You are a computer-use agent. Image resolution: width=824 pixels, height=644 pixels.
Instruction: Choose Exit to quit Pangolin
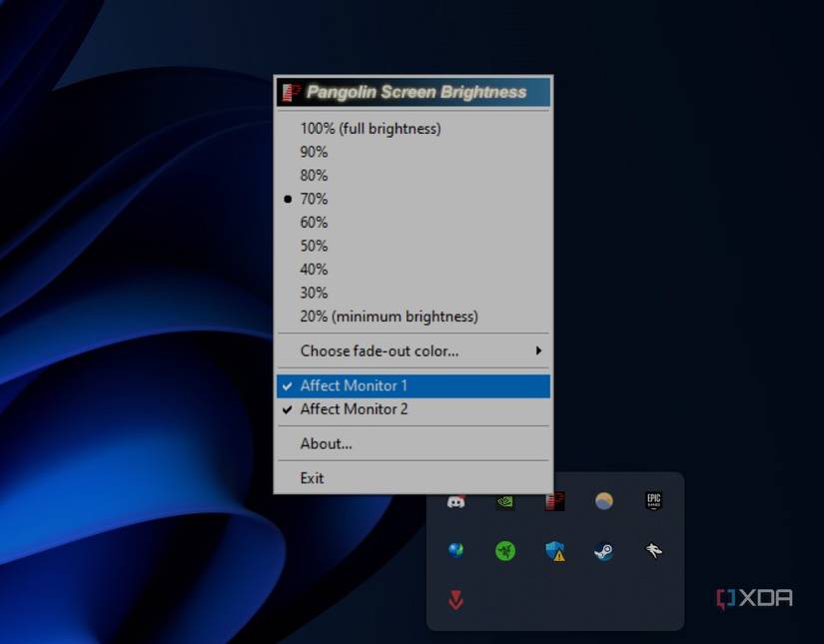click(413, 478)
